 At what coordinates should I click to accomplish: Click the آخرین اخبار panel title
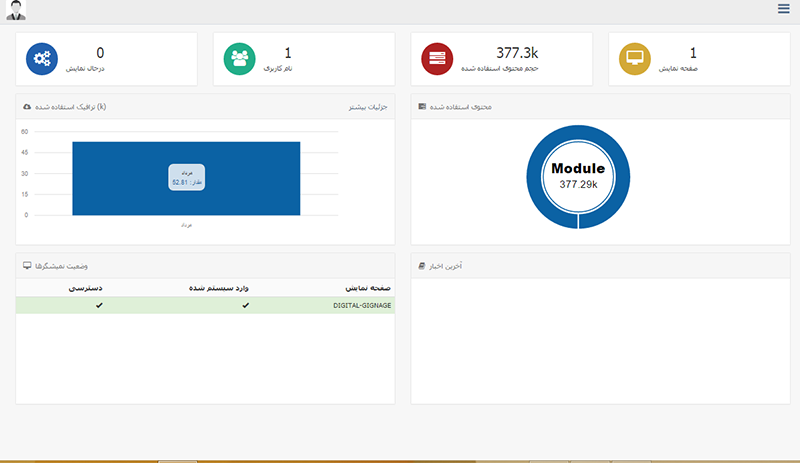pyautogui.click(x=445, y=266)
